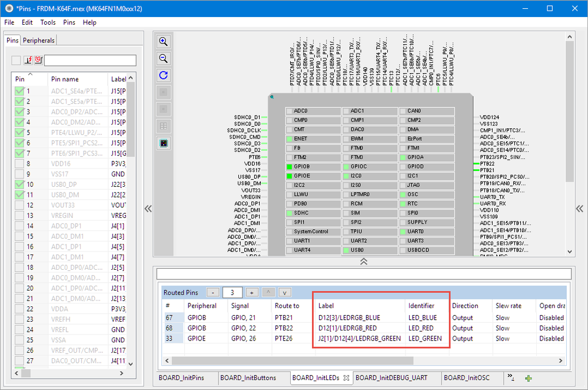Click routed pins horizontal scrollbar thumb

(x=293, y=361)
